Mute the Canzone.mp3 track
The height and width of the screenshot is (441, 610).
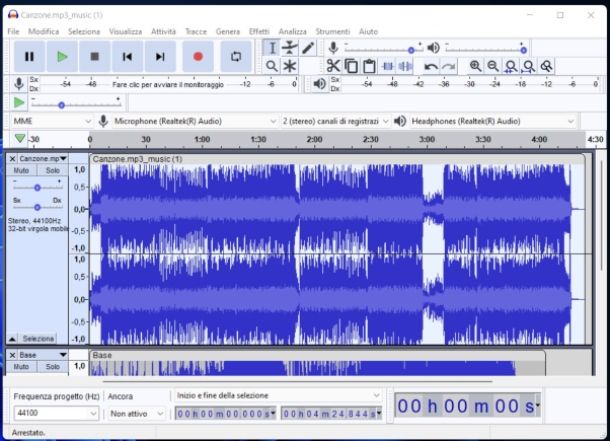pyautogui.click(x=21, y=171)
